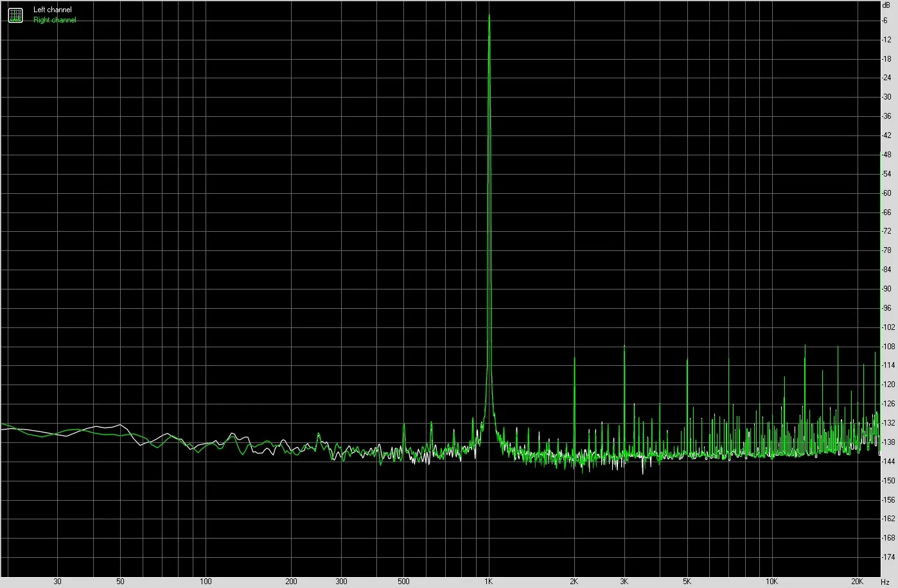Viewport: 898px width, 588px height.
Task: Click the "Hz" axis unit label
Action: point(885,582)
